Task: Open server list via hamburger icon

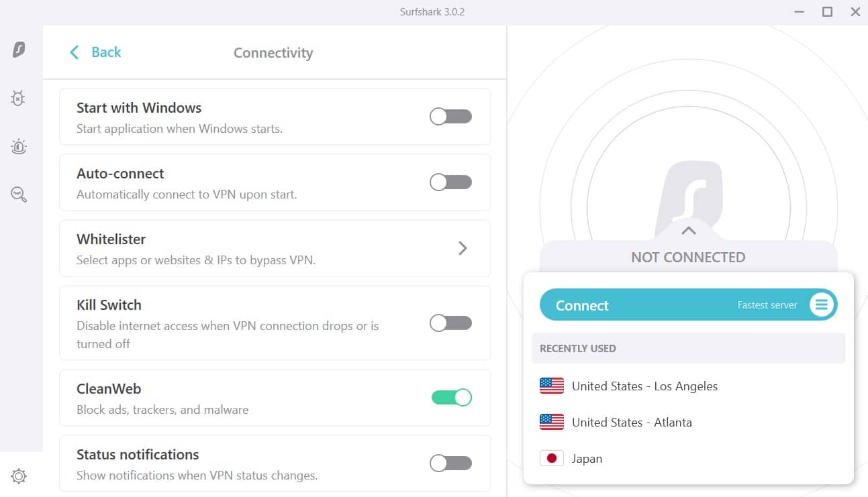Action: (821, 305)
